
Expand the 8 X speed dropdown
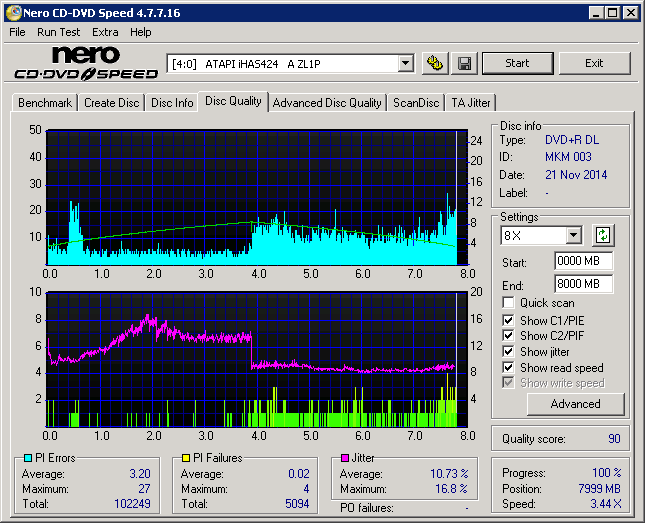[573, 236]
